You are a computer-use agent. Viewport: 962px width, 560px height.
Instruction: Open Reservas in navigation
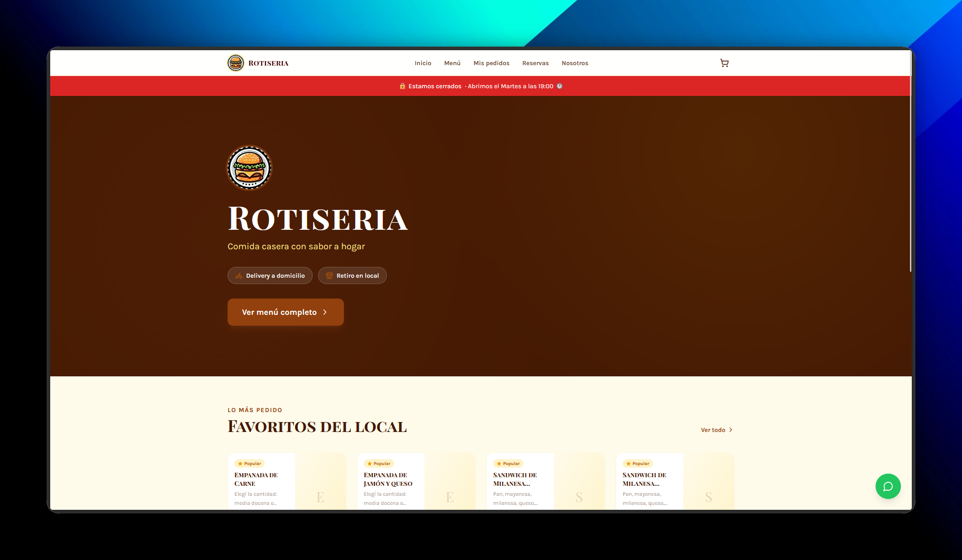tap(535, 63)
